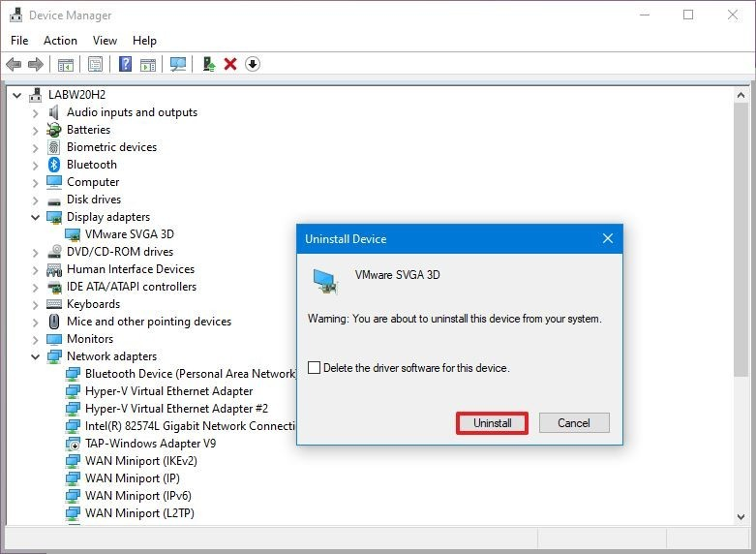This screenshot has width=756, height=554.
Task: Click the Disable device down-arrow icon
Action: tap(253, 64)
